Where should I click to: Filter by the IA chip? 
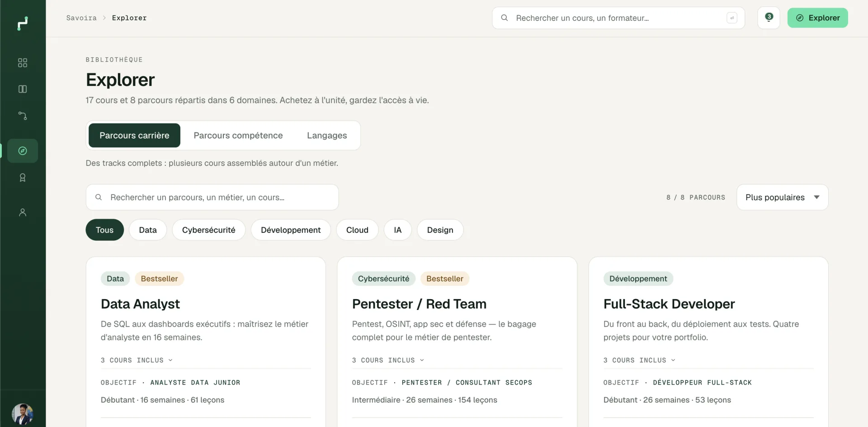coord(397,230)
